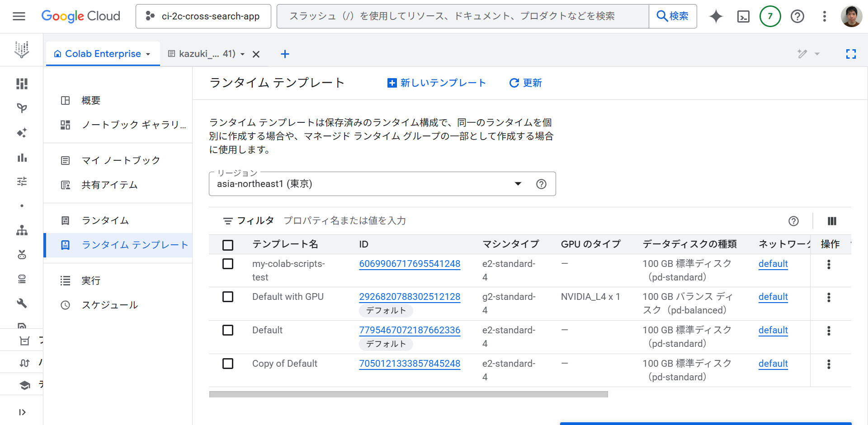868x425 pixels.
Task: Click 新しいテンプレート button
Action: pos(437,83)
